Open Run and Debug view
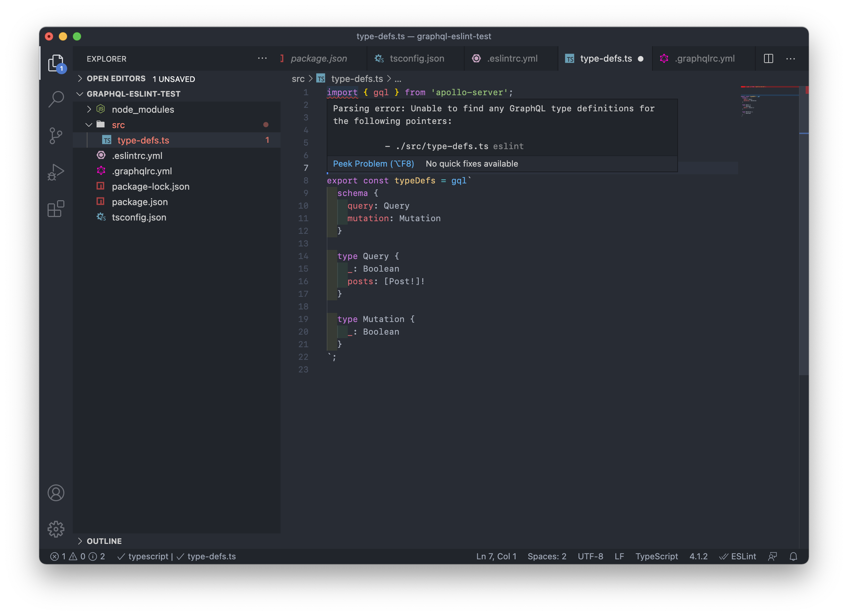The image size is (848, 616). [56, 172]
